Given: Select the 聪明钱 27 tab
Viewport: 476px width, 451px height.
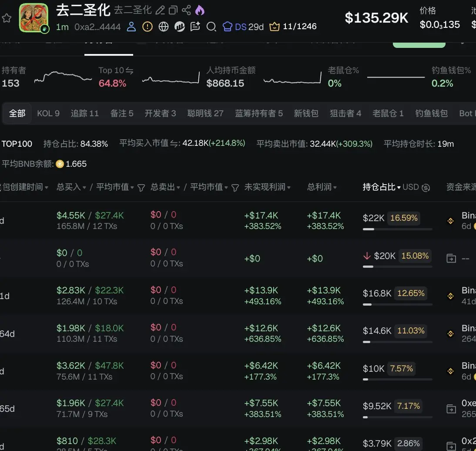Looking at the screenshot, I should coord(205,113).
